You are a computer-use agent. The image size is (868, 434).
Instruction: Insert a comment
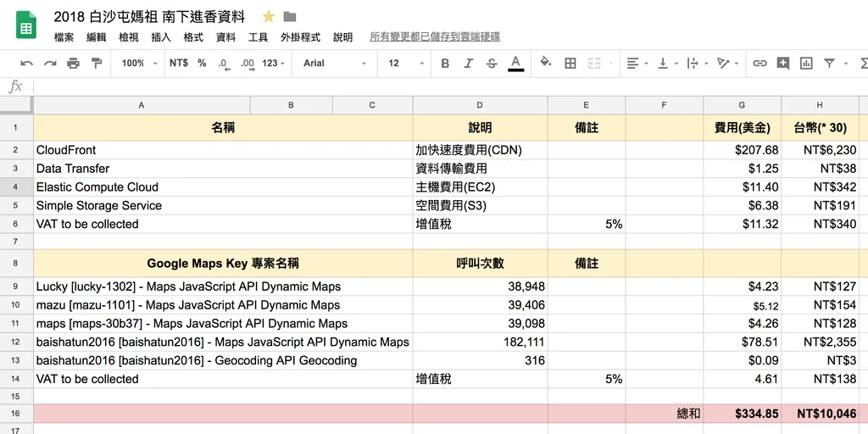(782, 63)
